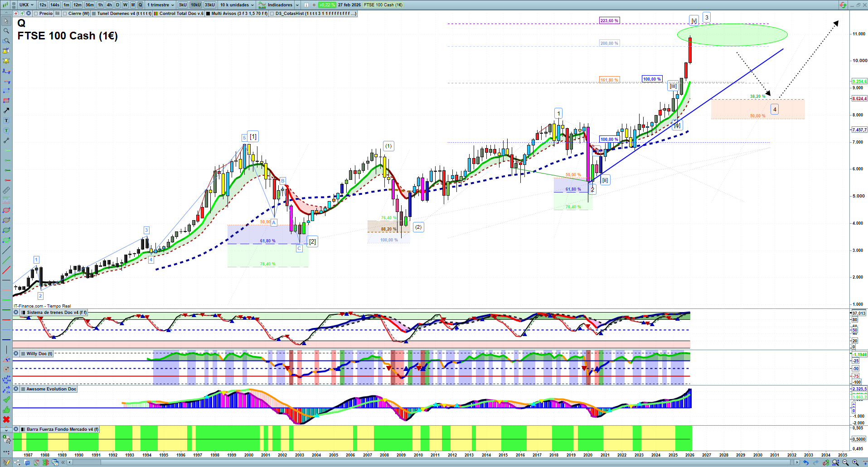Toggle Multi Avisos indicator color box

pyautogui.click(x=208, y=14)
